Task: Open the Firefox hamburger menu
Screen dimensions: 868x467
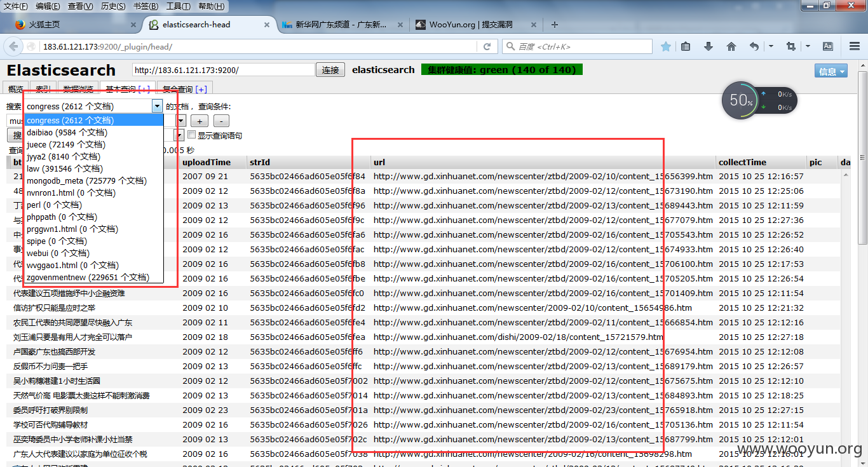Action: coord(855,46)
